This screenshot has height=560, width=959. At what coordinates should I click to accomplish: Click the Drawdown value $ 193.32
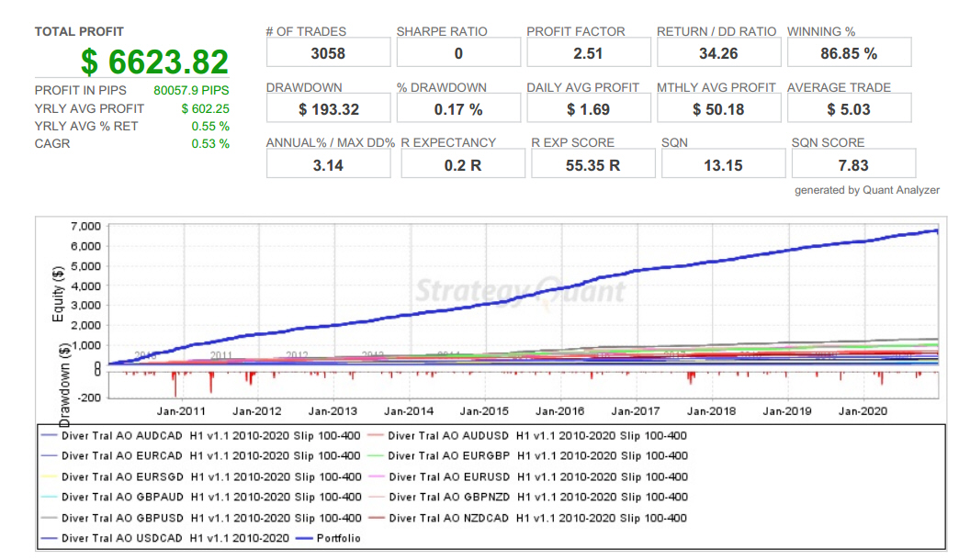[329, 109]
